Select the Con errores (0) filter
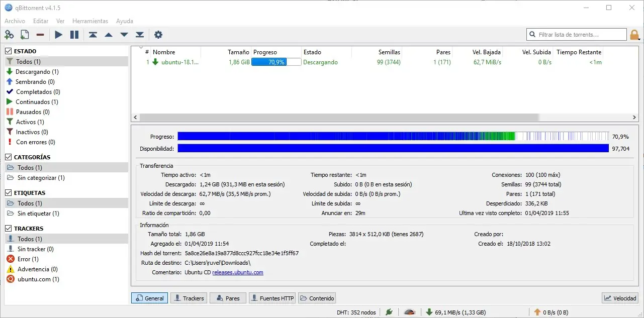 pyautogui.click(x=66, y=142)
